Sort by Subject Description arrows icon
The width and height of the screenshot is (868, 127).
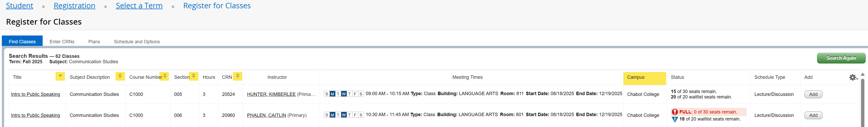click(120, 76)
